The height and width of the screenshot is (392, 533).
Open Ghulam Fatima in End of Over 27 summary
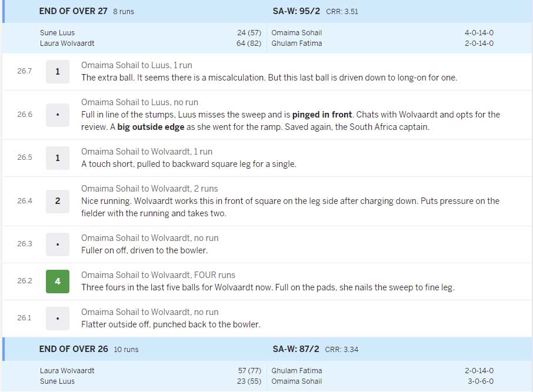point(297,43)
